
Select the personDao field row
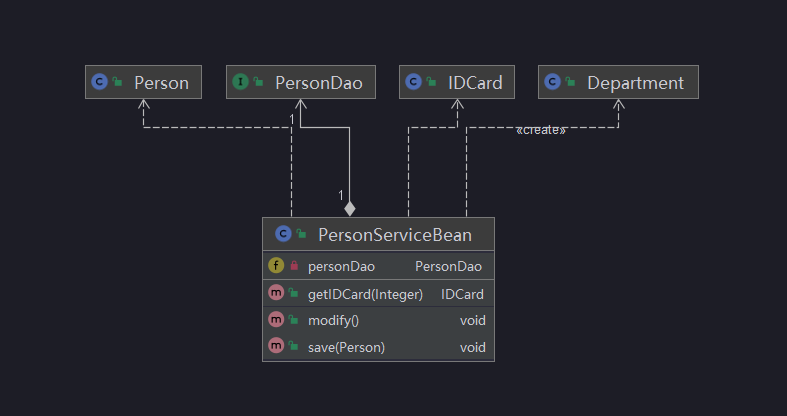378,266
